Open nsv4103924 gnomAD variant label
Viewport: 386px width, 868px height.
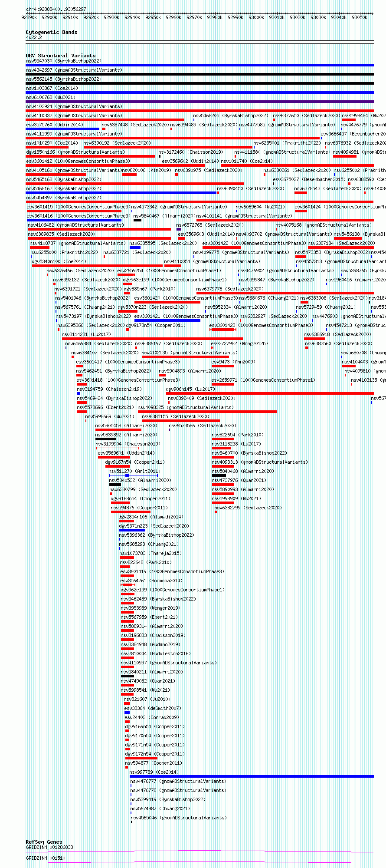[74, 106]
